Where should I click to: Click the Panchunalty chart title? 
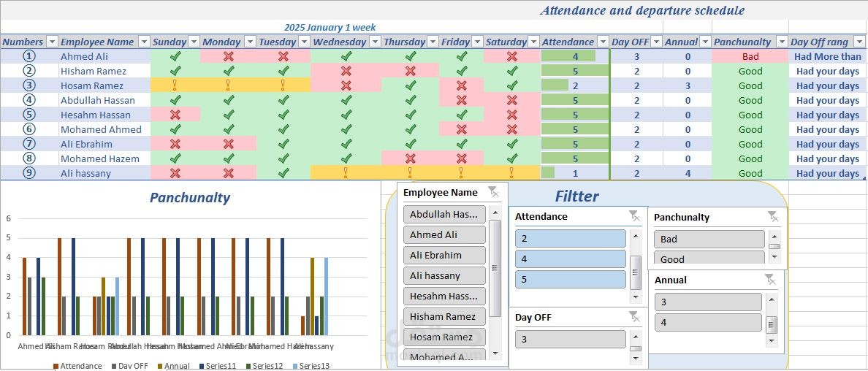click(x=190, y=198)
